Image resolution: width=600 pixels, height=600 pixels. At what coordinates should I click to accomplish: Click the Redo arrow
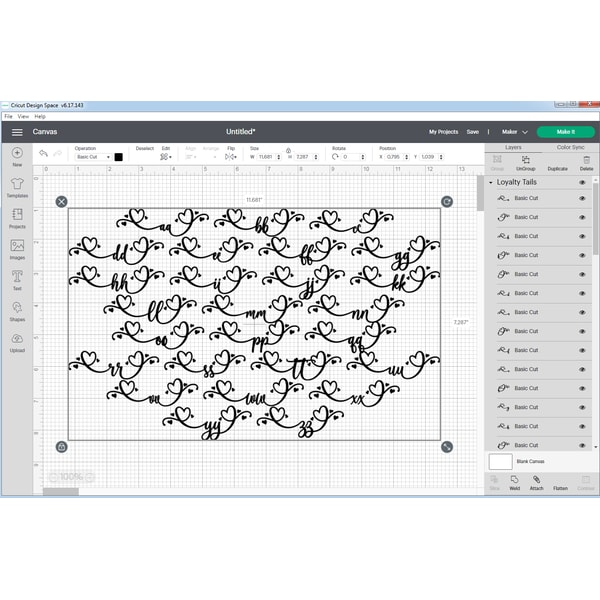[57, 153]
